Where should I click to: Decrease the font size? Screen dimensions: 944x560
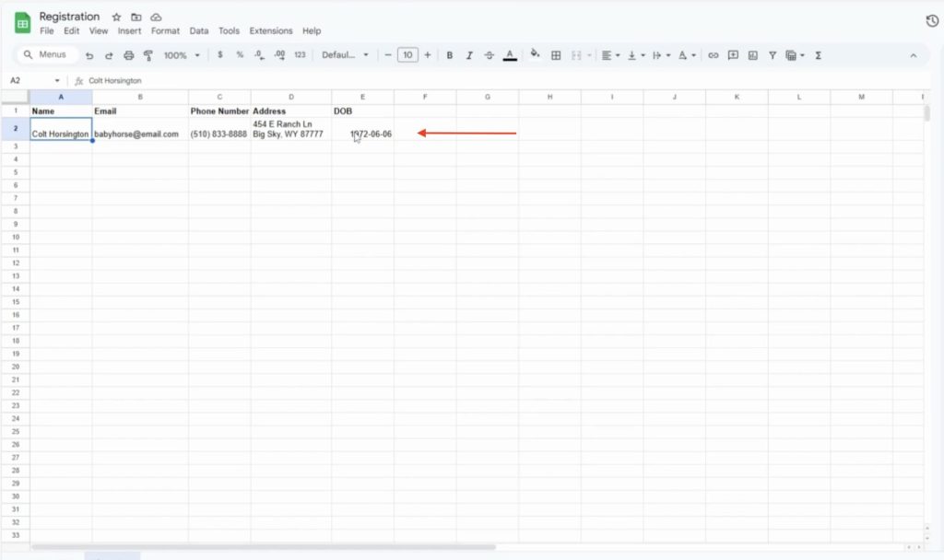[388, 54]
